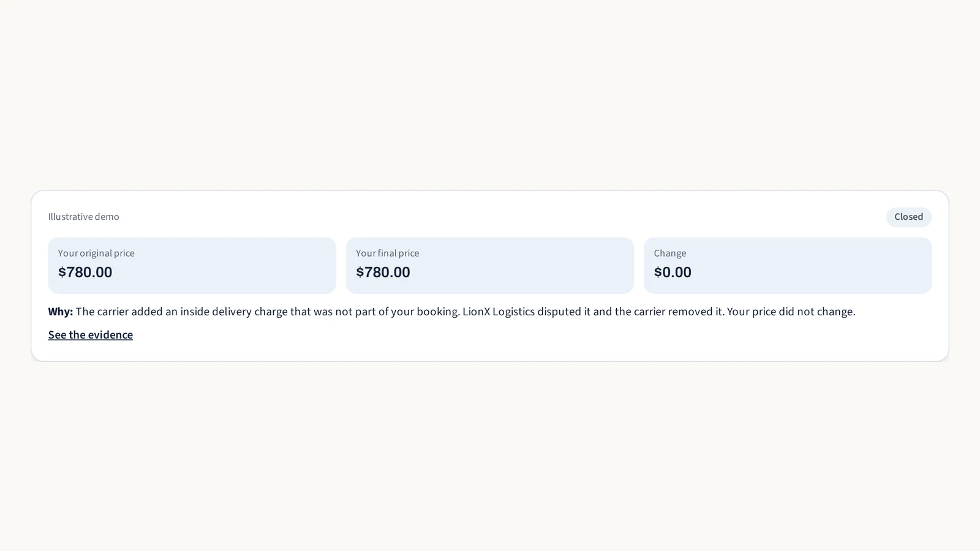Click the $780.00 final price amount

[x=383, y=272]
